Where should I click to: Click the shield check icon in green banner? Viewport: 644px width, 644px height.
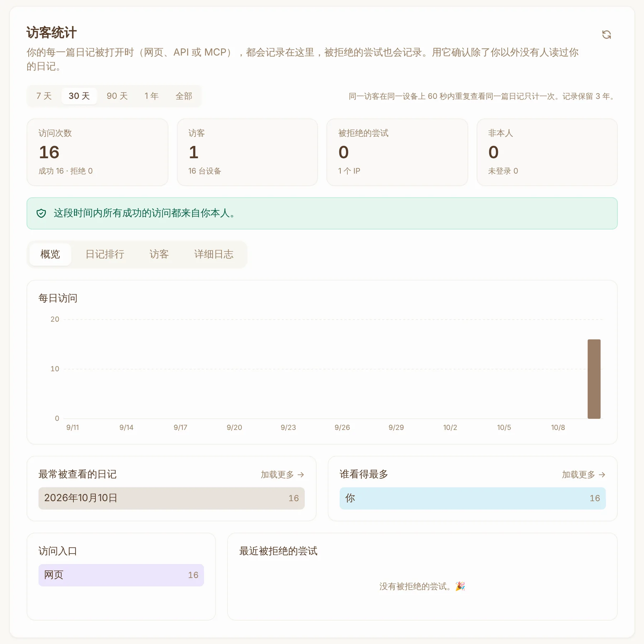pyautogui.click(x=41, y=213)
